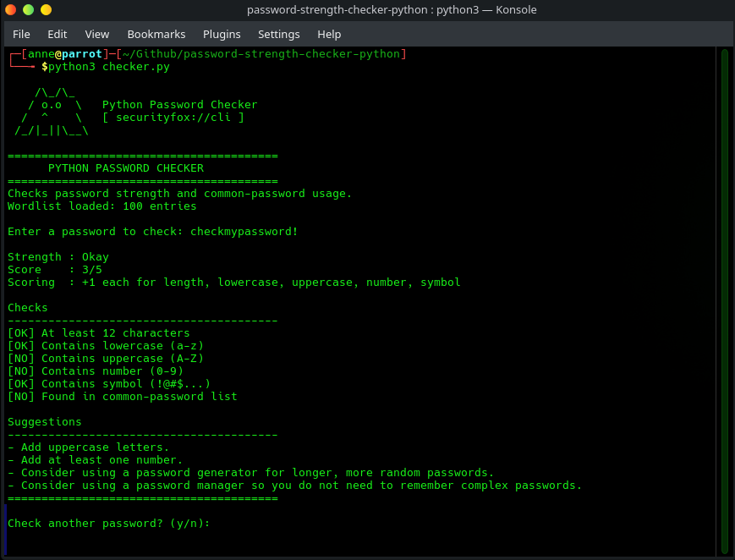Click the 'PYTHON PASSWORD CHECKER' heading
735x560 pixels.
pyautogui.click(x=126, y=167)
